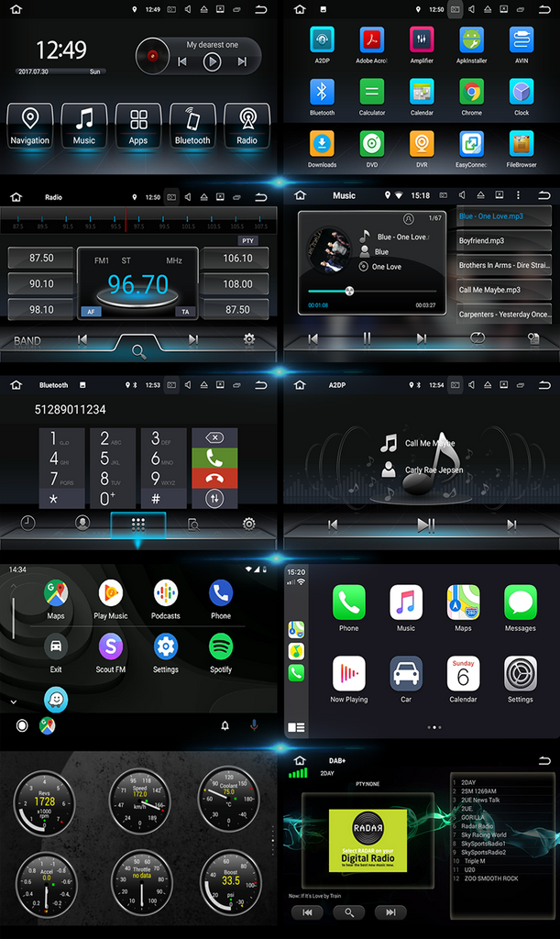This screenshot has height=939, width=560.
Task: Expand the Android Auto app list chevron
Action: coord(14,701)
